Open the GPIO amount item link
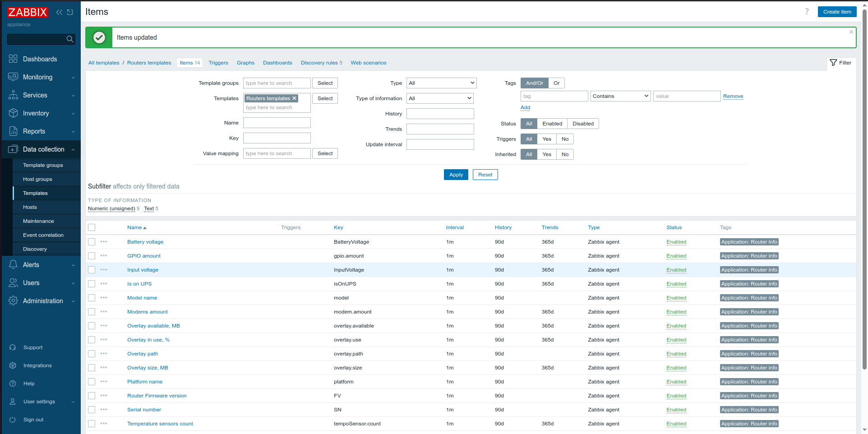This screenshot has width=868, height=434. (144, 256)
